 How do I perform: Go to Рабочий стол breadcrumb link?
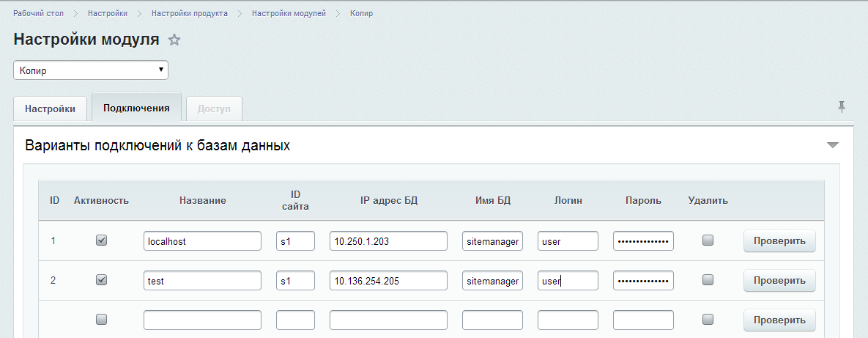point(38,13)
